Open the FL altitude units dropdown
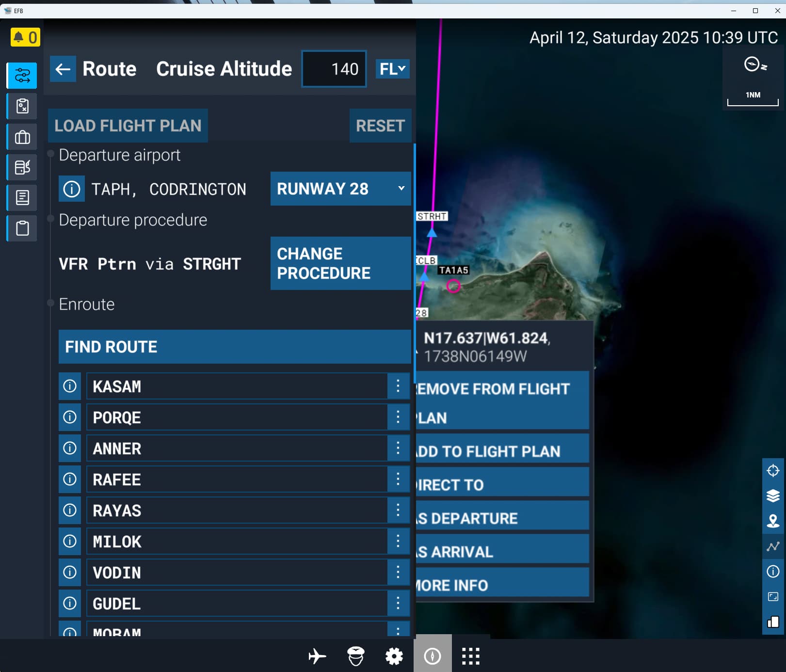786x672 pixels. click(x=392, y=69)
